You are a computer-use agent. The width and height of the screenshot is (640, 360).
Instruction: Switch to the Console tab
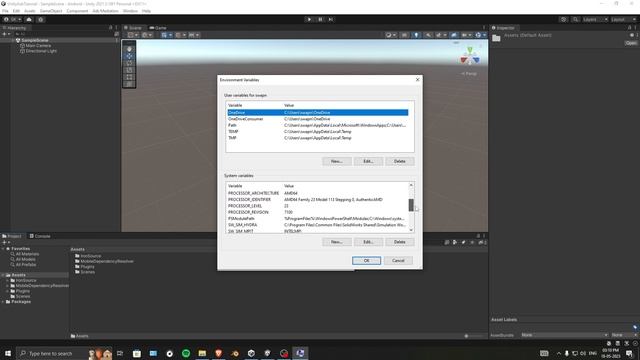coord(40,236)
